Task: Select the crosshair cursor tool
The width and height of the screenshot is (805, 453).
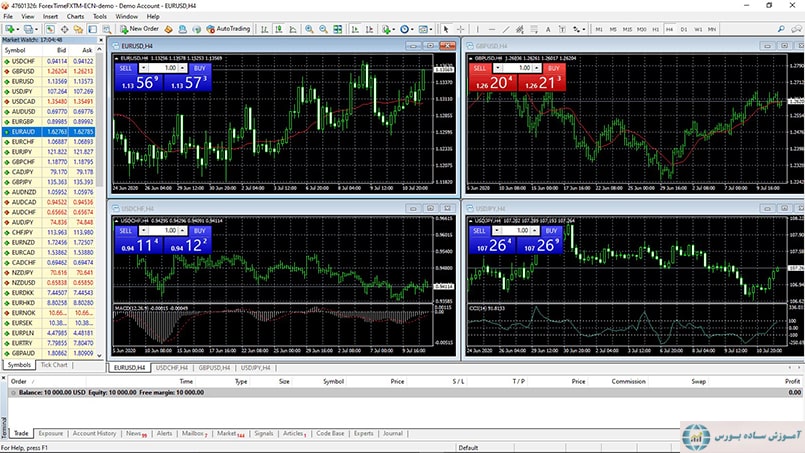Action: [460, 29]
